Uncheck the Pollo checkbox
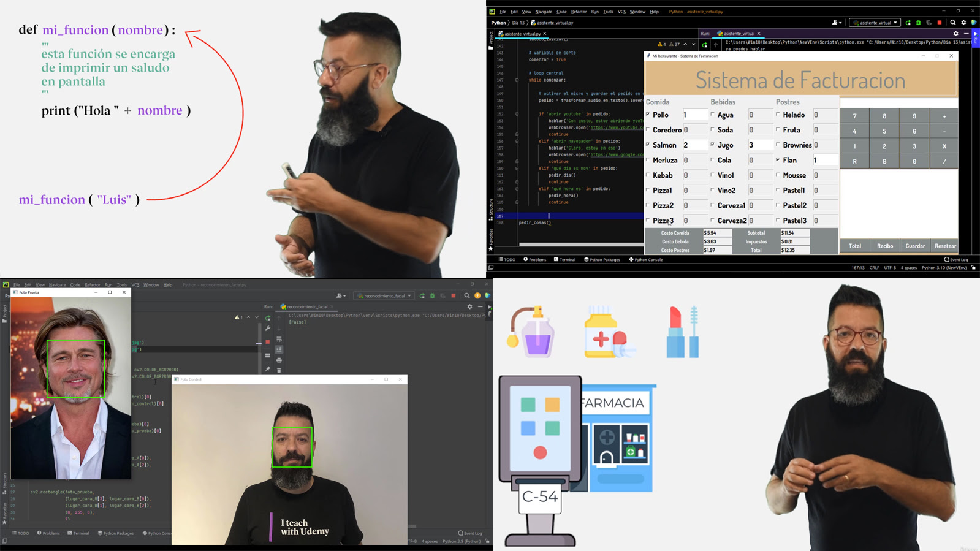Image resolution: width=980 pixels, height=551 pixels. (648, 114)
